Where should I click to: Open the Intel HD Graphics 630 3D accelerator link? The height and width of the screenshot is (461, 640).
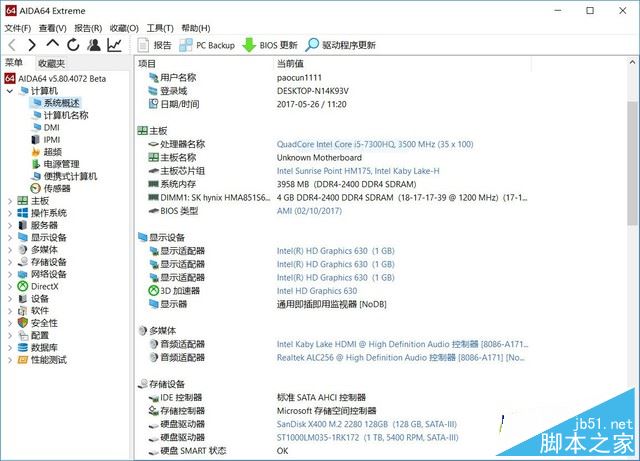[x=317, y=291]
